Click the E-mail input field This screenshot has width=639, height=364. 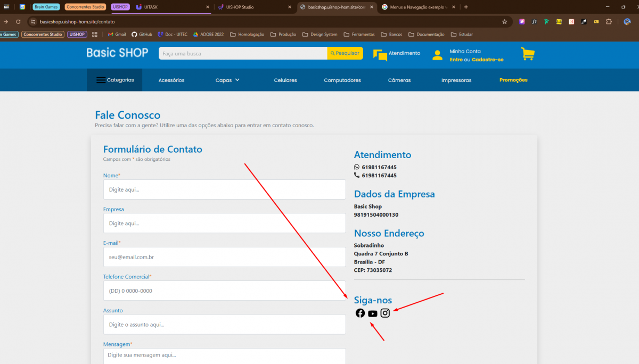click(224, 257)
